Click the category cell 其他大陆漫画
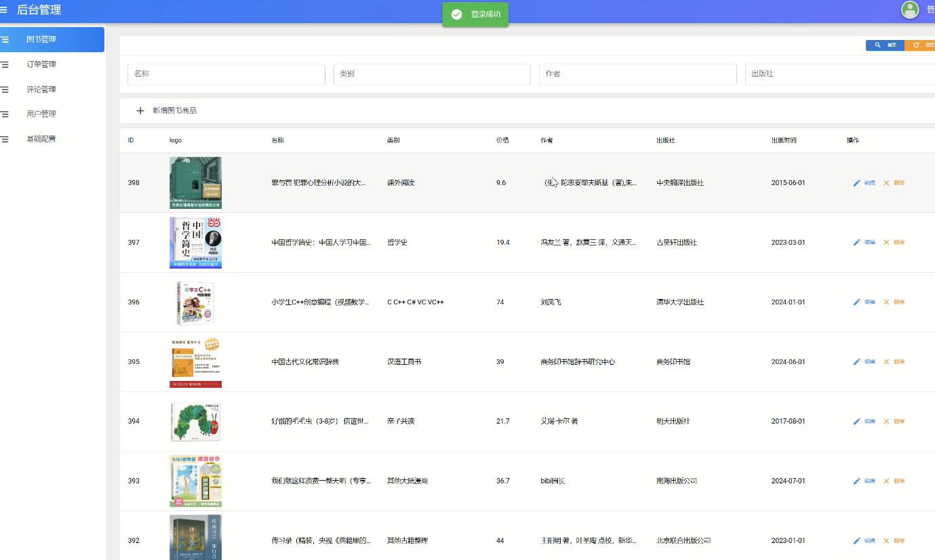This screenshot has width=935, height=560. tap(407, 481)
